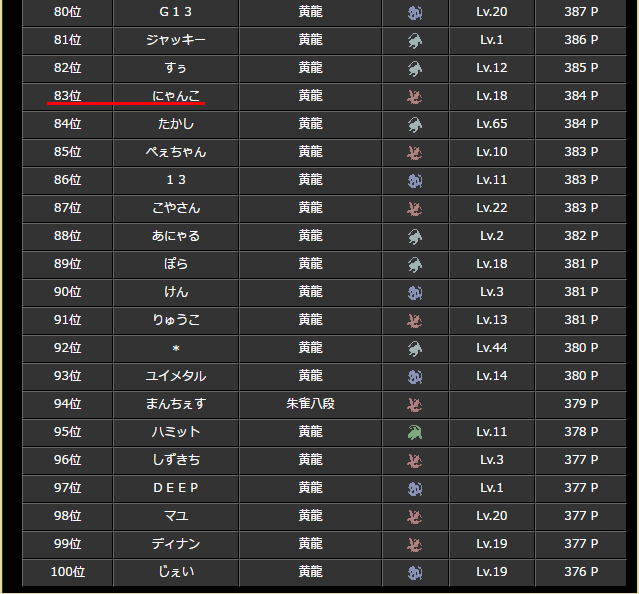The image size is (639, 594).
Task: Click the 黄龍 label in こやさん's row
Action: [x=310, y=208]
